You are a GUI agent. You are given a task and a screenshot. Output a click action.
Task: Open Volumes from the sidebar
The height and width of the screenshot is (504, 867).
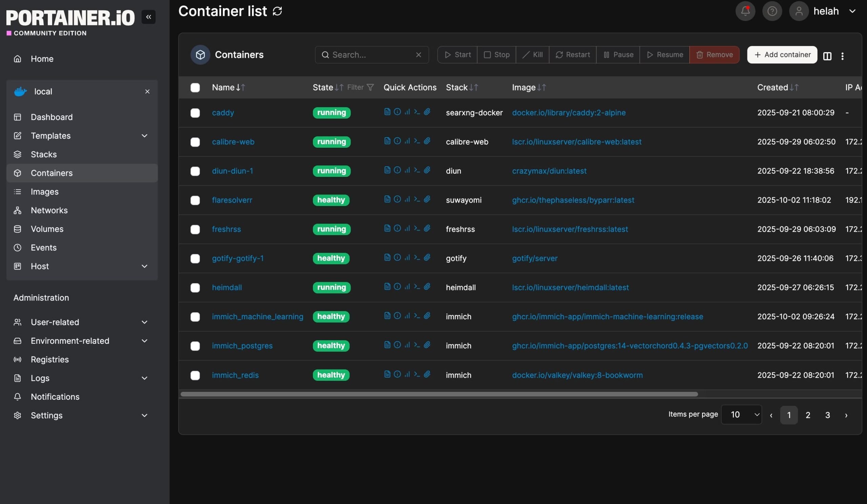47,229
